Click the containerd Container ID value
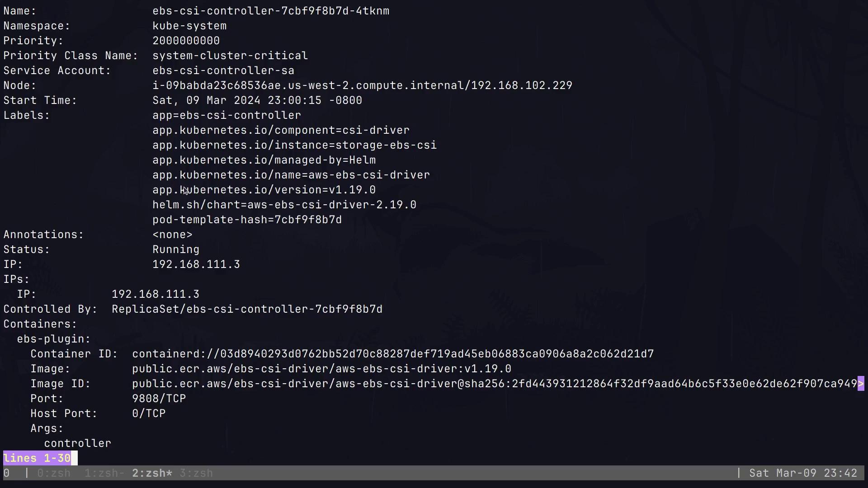This screenshot has width=868, height=488. point(392,354)
